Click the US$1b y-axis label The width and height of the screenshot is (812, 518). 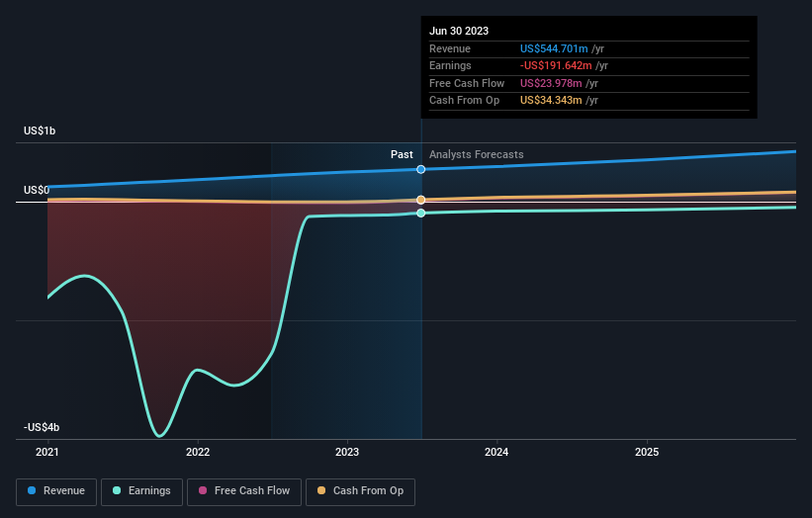click(40, 130)
